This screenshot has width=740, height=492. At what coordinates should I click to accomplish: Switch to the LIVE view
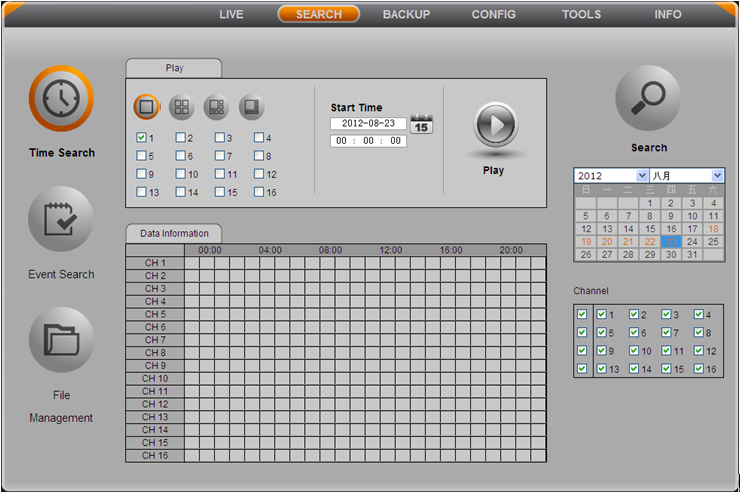(231, 14)
